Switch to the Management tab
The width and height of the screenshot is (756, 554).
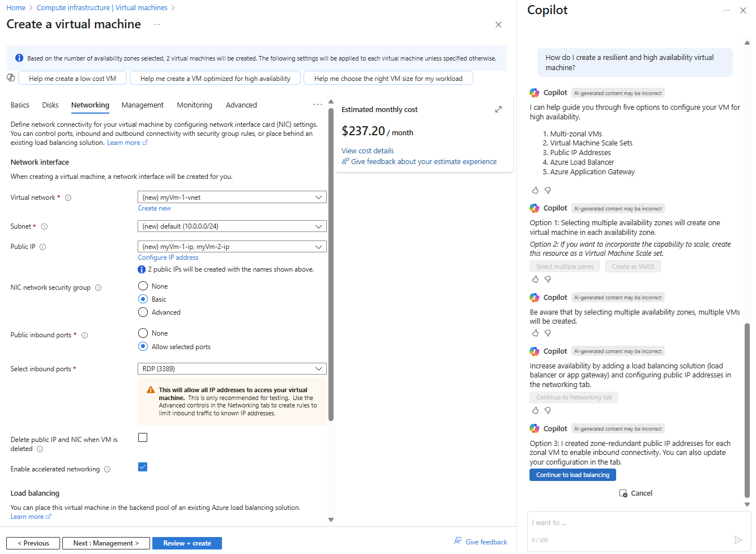point(142,105)
